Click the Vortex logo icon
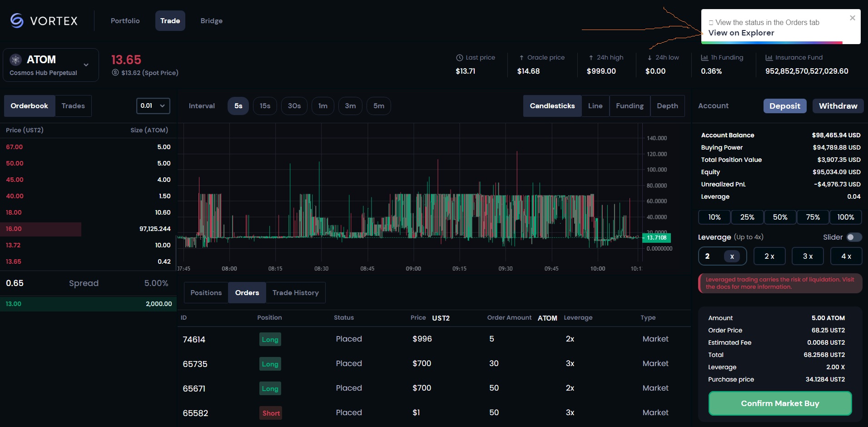 click(17, 20)
